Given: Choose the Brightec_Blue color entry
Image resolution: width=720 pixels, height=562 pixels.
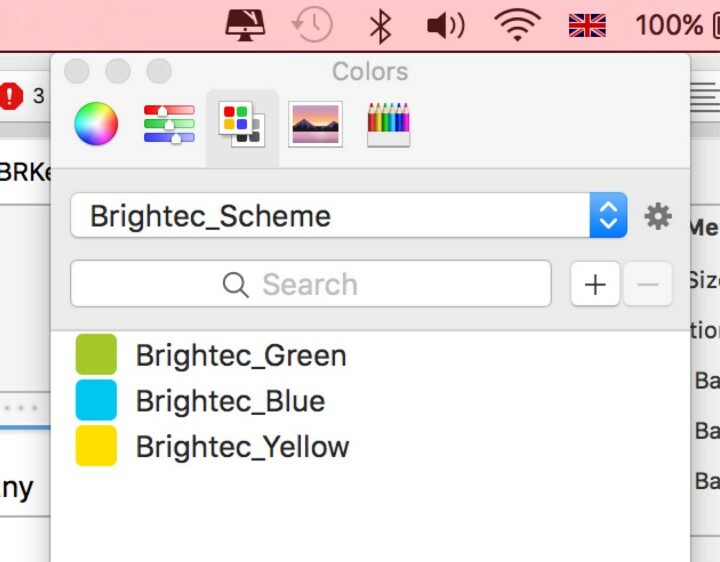Looking at the screenshot, I should coord(230,401).
